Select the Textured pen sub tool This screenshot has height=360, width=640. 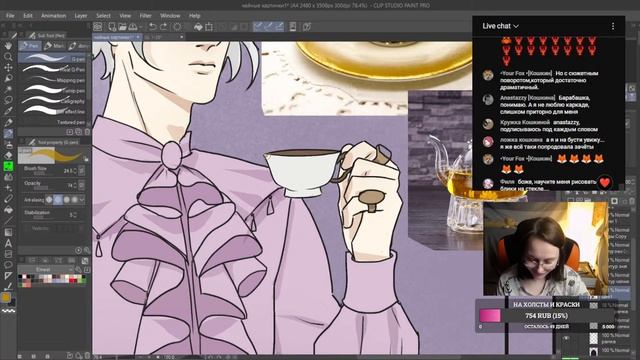click(x=53, y=122)
